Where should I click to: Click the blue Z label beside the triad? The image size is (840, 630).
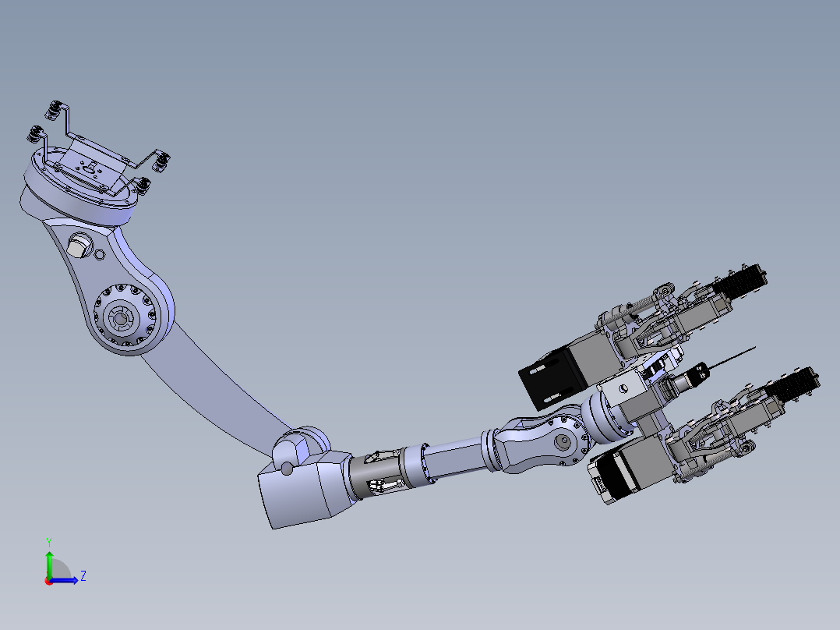tap(83, 576)
